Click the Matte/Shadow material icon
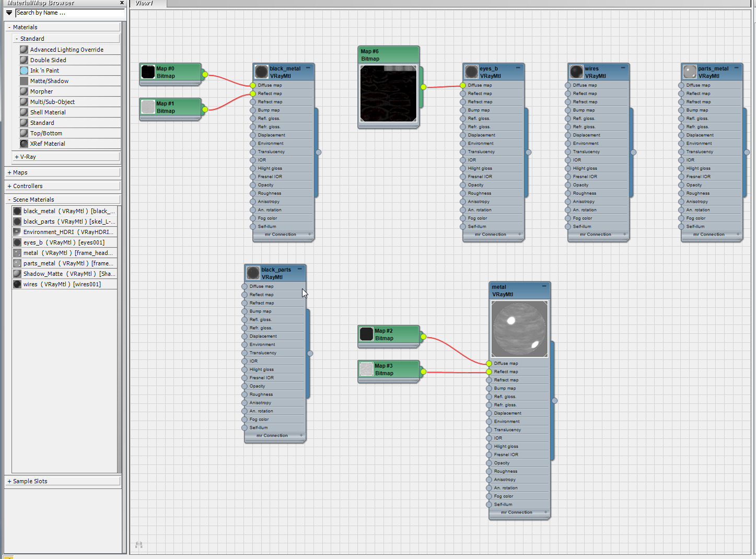The height and width of the screenshot is (559, 756). point(24,81)
